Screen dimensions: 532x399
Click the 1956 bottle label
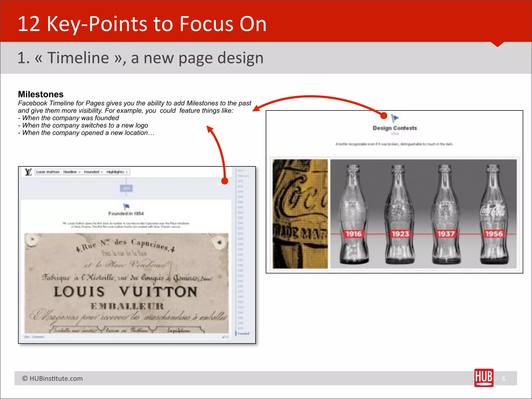click(494, 234)
